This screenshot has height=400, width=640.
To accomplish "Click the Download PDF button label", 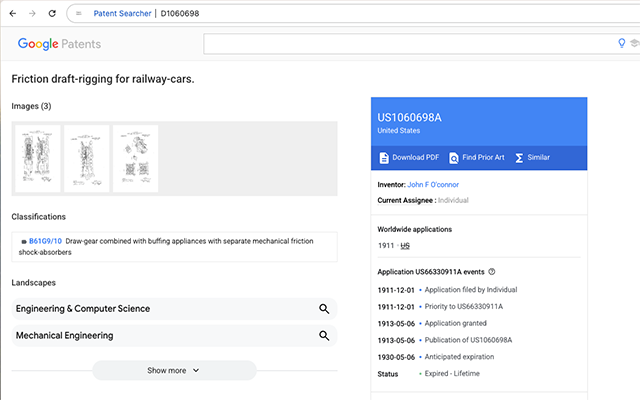I will pyautogui.click(x=416, y=157).
